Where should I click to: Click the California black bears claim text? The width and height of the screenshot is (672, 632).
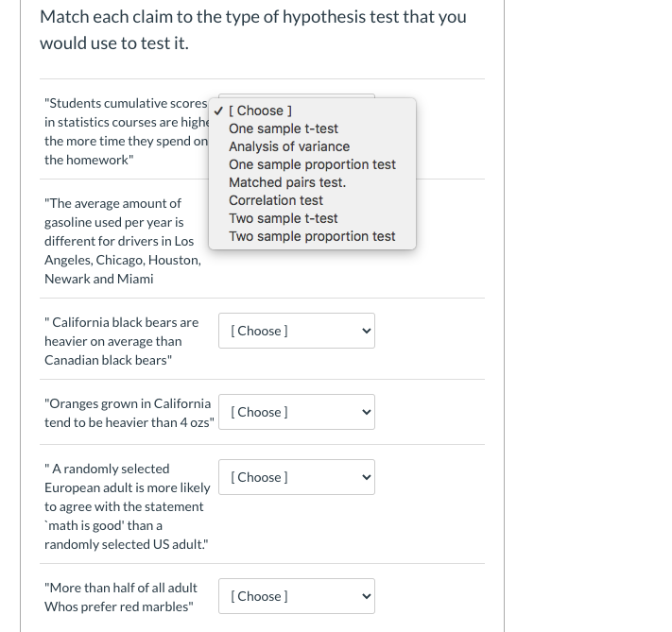tap(121, 341)
